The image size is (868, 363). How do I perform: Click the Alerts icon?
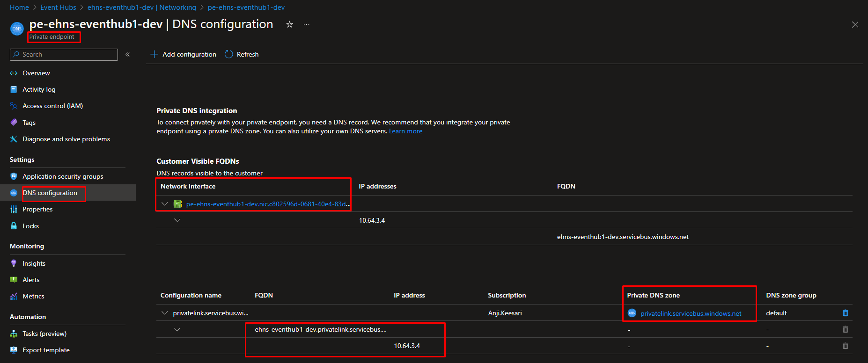14,280
